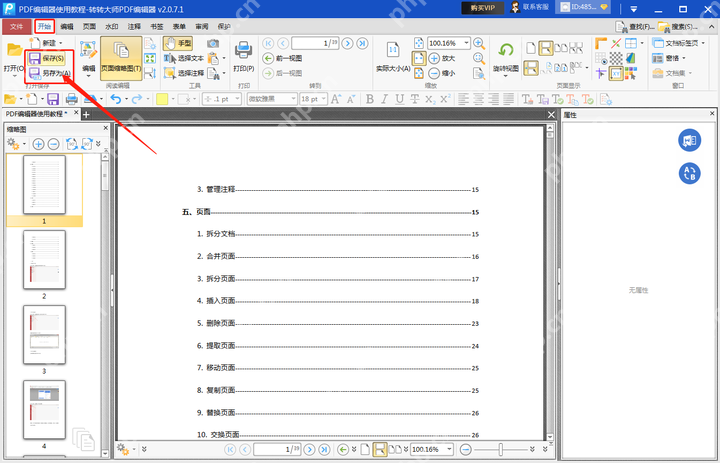Toggle the Page Thumbnails (页面缩略图) button
The image size is (720, 463).
point(121,58)
